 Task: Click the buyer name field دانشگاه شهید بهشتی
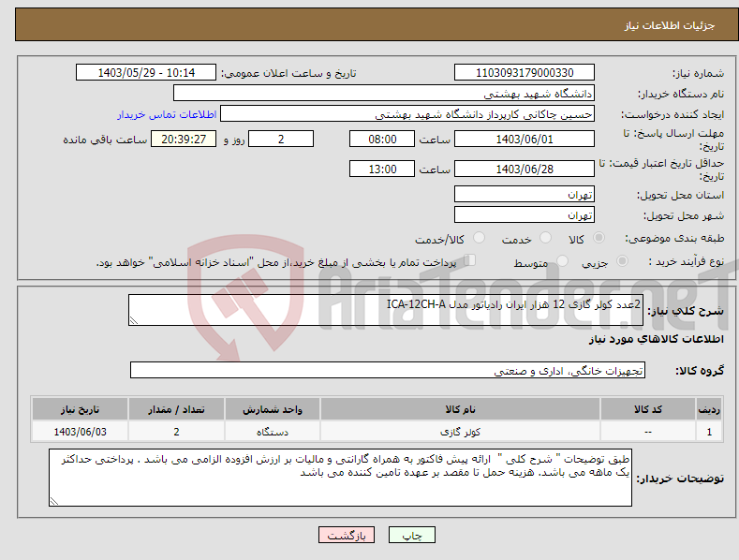pyautogui.click(x=384, y=94)
